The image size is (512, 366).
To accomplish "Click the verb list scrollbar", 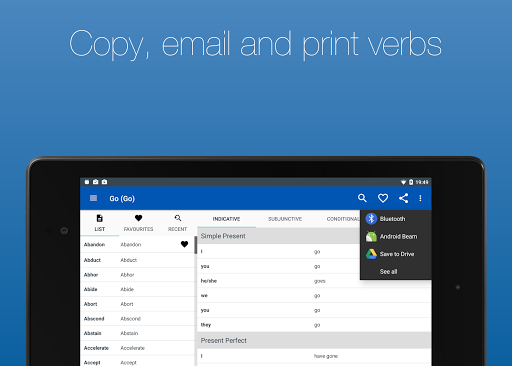I will tap(196, 245).
